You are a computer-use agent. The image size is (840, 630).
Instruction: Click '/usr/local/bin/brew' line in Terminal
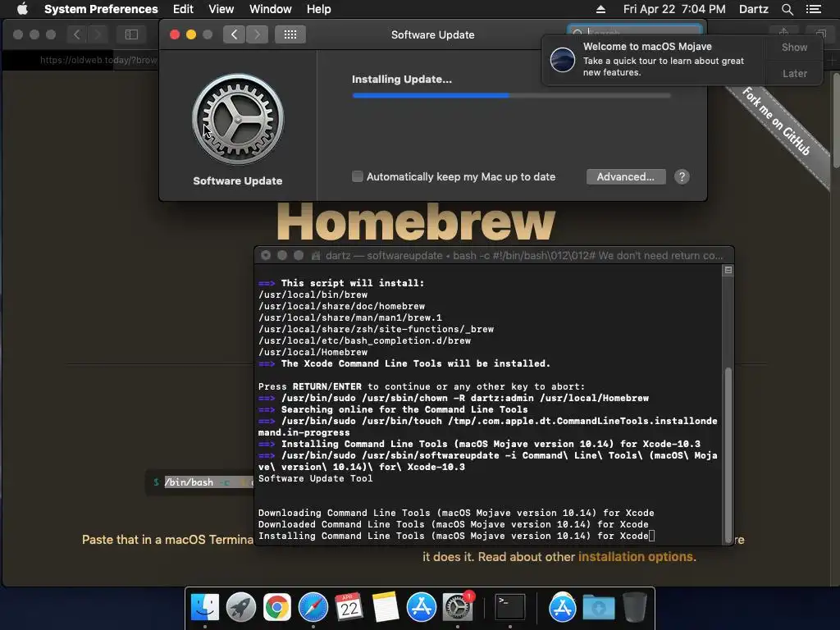313,294
